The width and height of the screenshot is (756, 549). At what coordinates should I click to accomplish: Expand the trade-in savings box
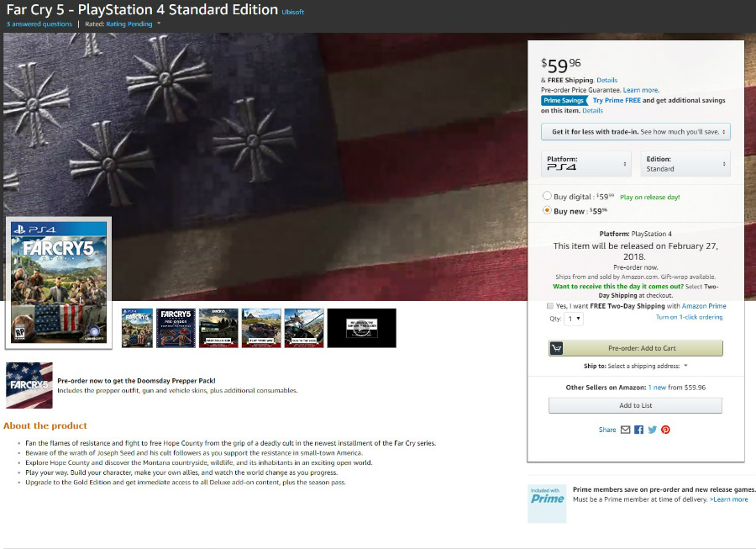click(x=636, y=132)
